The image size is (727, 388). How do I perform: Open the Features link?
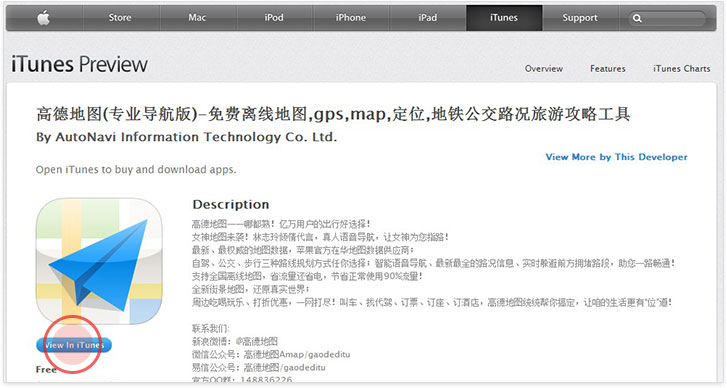(x=608, y=69)
